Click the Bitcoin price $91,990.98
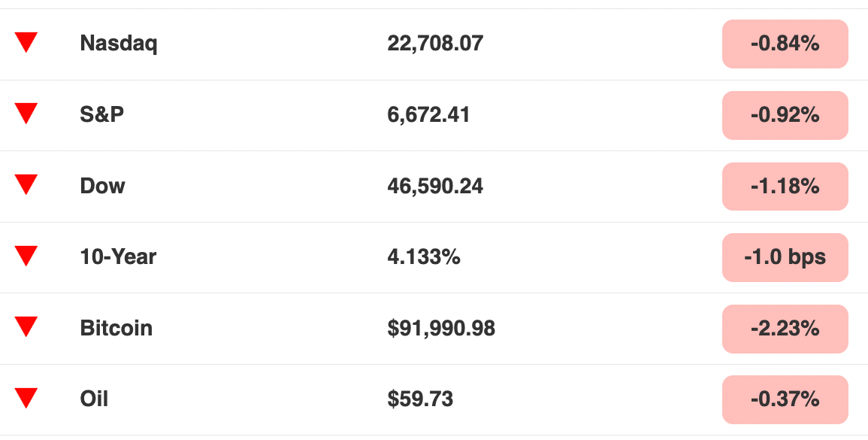The height and width of the screenshot is (440, 868). pos(441,328)
